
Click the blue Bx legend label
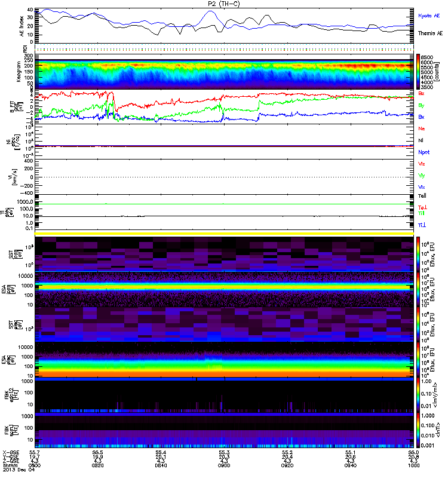point(421,117)
